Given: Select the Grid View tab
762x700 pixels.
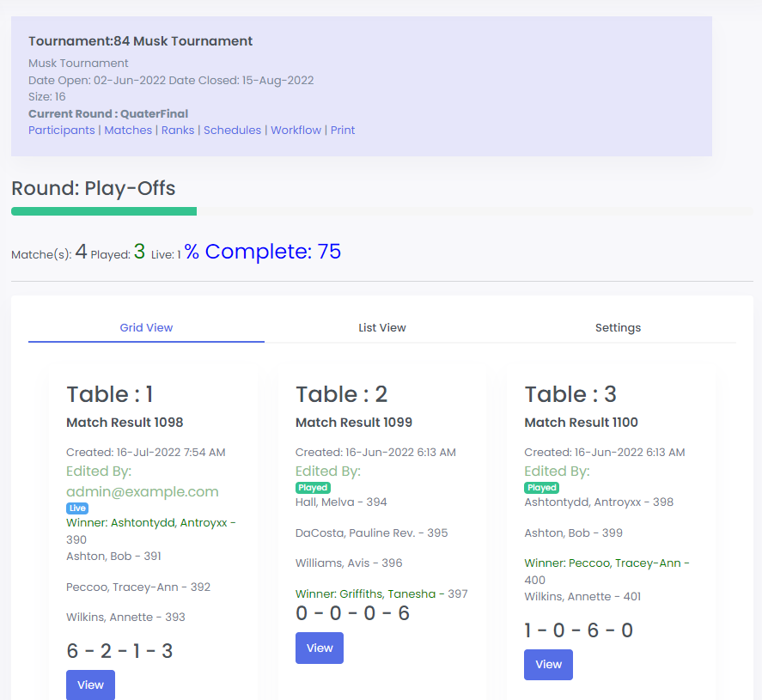Looking at the screenshot, I should (x=146, y=328).
